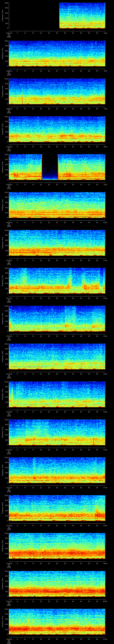Screen dimensions: 114x644
Task: Select the '13:00' end time label
Action: [x=105, y=336]
